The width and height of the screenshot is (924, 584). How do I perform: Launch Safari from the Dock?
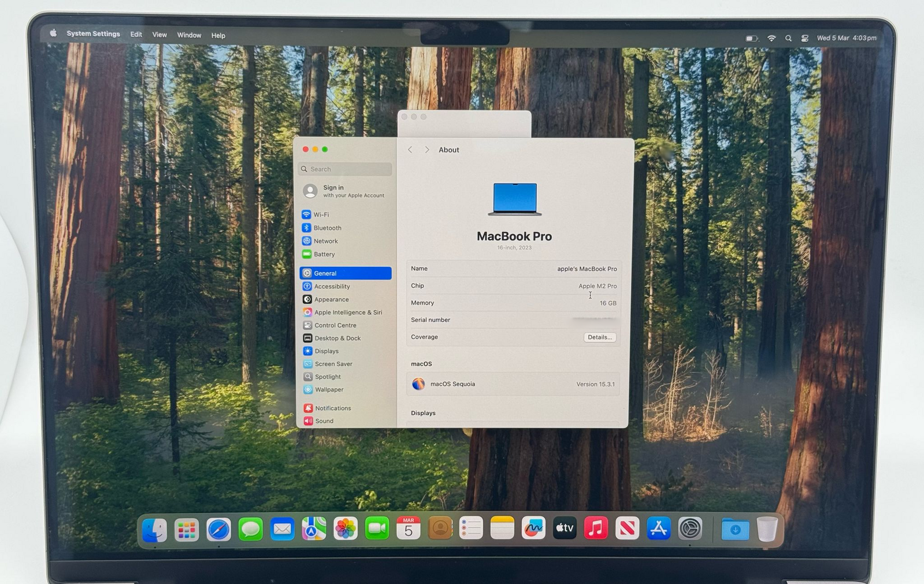(218, 529)
